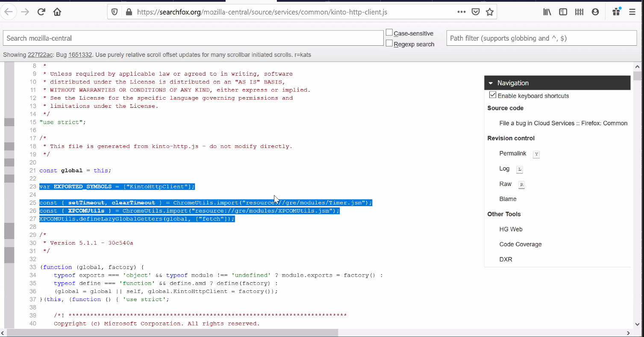Focus the Search mozilla-central field
The height and width of the screenshot is (337, 644).
(x=193, y=38)
